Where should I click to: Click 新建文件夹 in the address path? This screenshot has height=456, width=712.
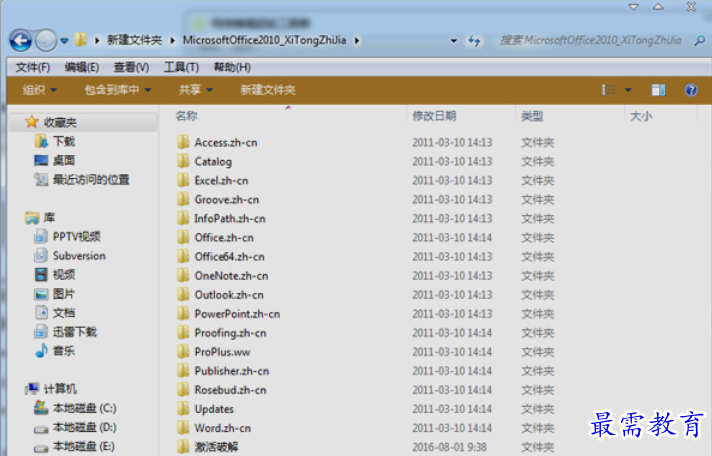tap(134, 40)
